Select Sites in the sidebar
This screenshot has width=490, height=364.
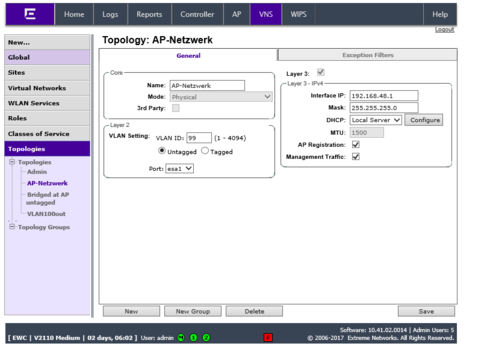47,72
